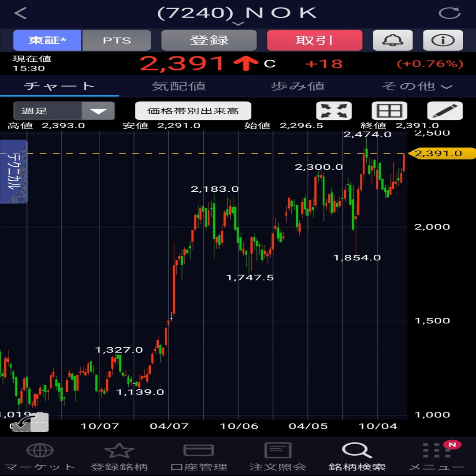
Task: Click red 取引 trade button
Action: [x=315, y=40]
